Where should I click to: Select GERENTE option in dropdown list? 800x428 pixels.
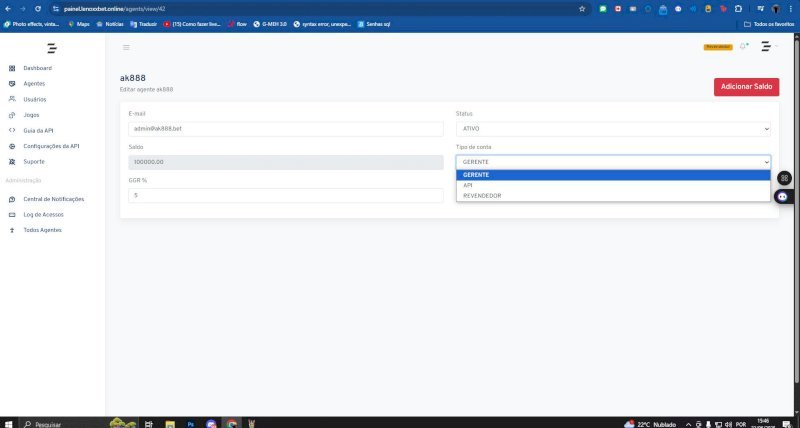[476, 174]
